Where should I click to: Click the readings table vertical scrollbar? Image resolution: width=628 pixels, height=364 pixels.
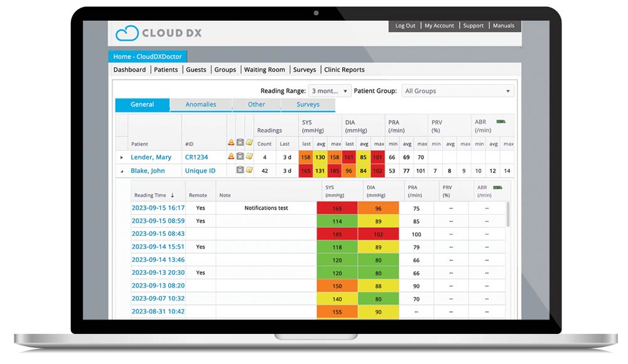tap(508, 215)
